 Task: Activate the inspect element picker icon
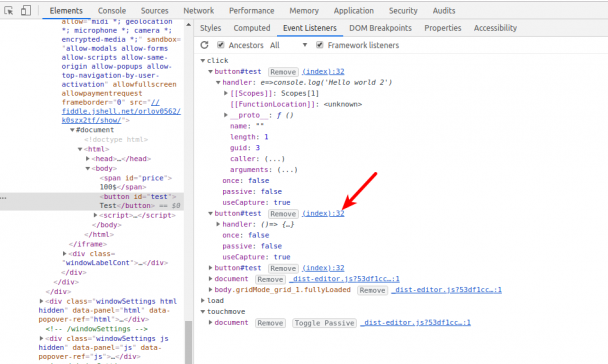(x=9, y=10)
